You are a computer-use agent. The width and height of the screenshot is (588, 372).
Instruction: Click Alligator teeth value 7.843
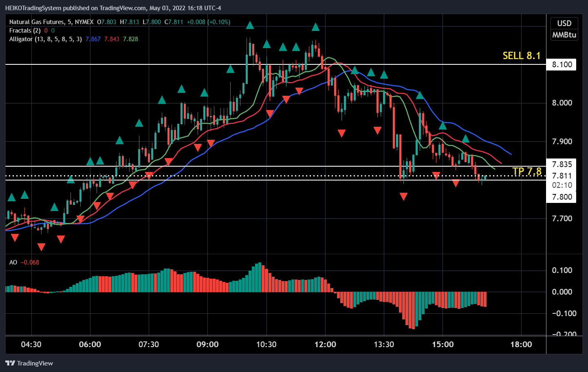coord(112,39)
